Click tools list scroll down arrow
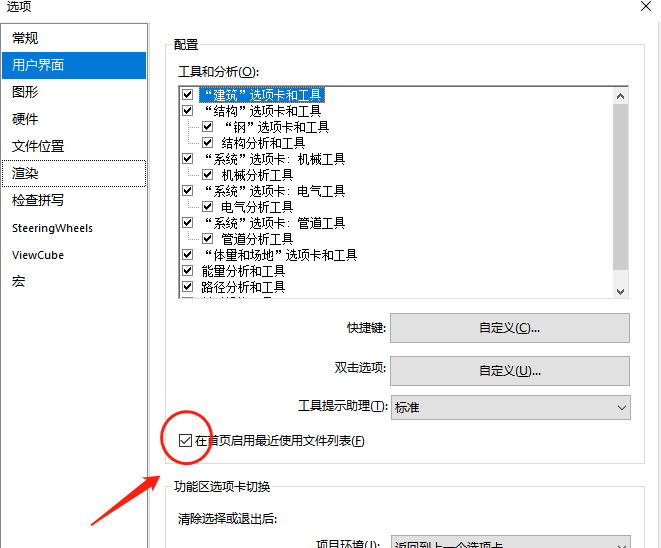The image size is (661, 548). tap(620, 291)
